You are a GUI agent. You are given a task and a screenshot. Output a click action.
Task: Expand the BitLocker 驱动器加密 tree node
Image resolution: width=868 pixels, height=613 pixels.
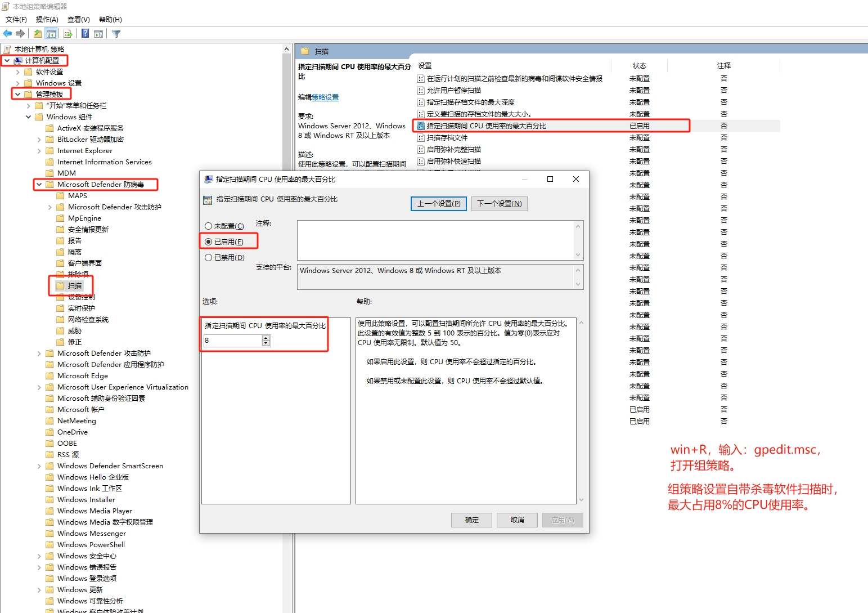(x=39, y=140)
